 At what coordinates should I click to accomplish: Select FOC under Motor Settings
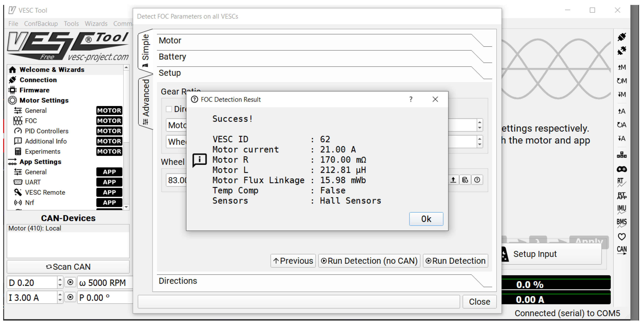click(x=31, y=121)
